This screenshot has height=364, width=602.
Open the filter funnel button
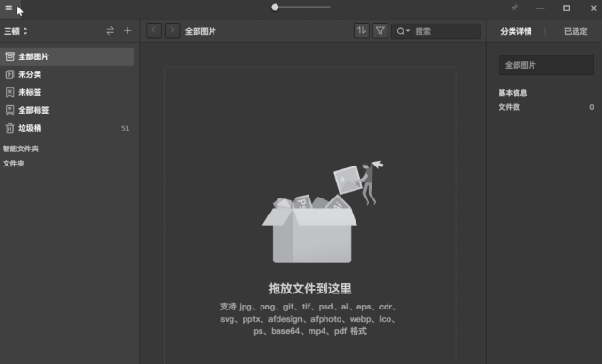coord(380,31)
